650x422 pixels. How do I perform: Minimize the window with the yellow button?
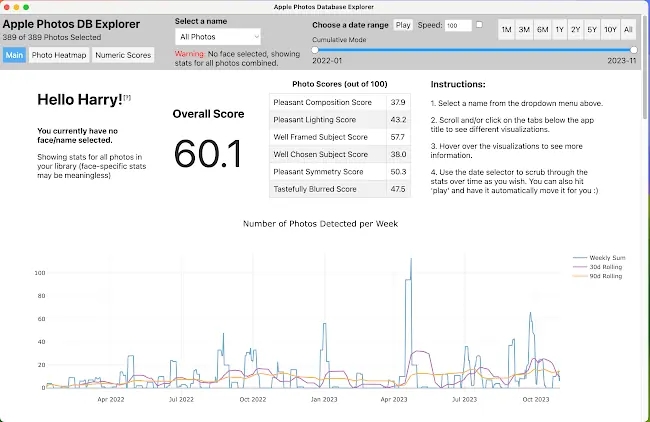(16, 7)
